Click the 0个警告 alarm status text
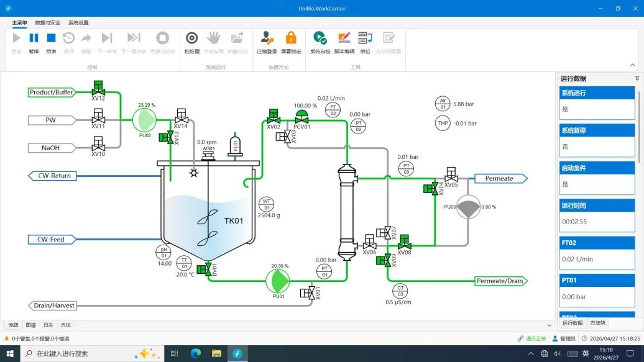The width and height of the screenshot is (644, 362). tap(40, 338)
